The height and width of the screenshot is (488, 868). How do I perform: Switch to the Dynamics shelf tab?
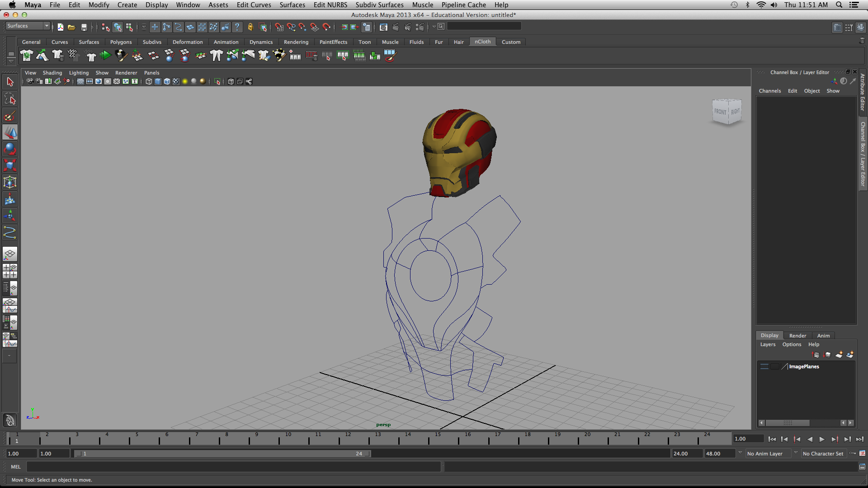click(x=261, y=42)
